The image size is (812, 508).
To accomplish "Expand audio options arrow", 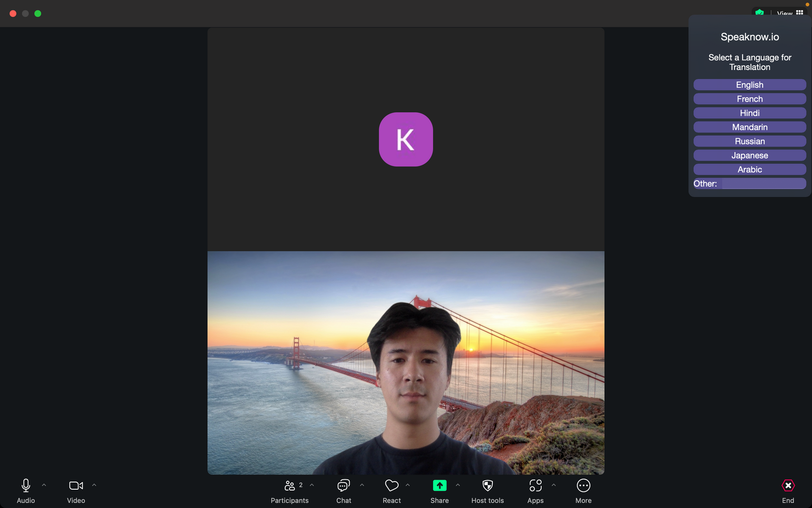I will tap(44, 485).
